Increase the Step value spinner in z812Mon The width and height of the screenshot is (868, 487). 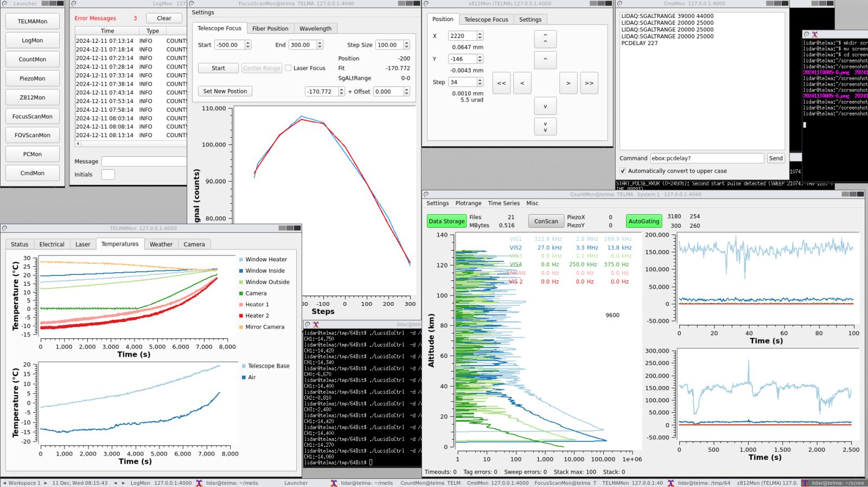[480, 80]
